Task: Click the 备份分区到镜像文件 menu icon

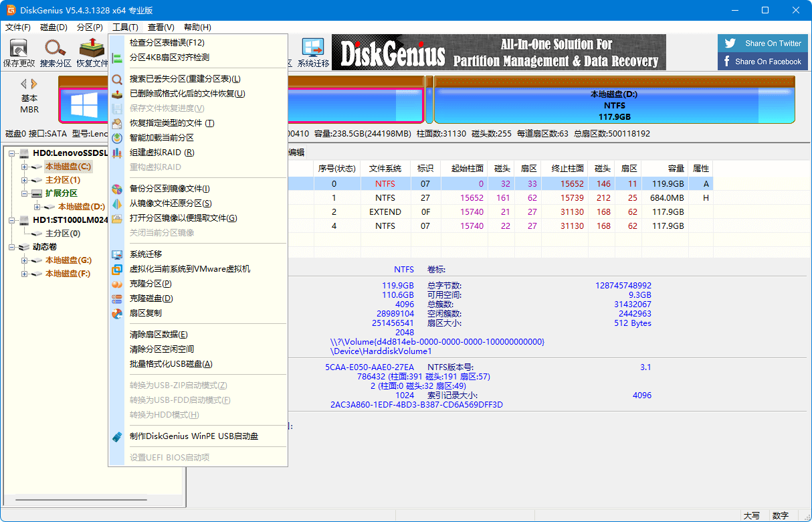Action: point(117,189)
